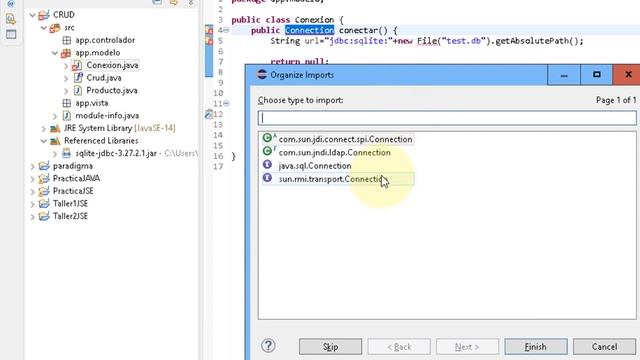
Task: Click the Producto.java file icon
Action: pos(78,91)
